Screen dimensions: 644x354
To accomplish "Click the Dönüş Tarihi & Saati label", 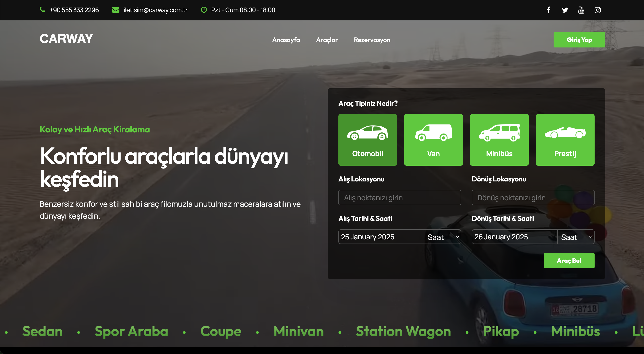I will (x=502, y=219).
